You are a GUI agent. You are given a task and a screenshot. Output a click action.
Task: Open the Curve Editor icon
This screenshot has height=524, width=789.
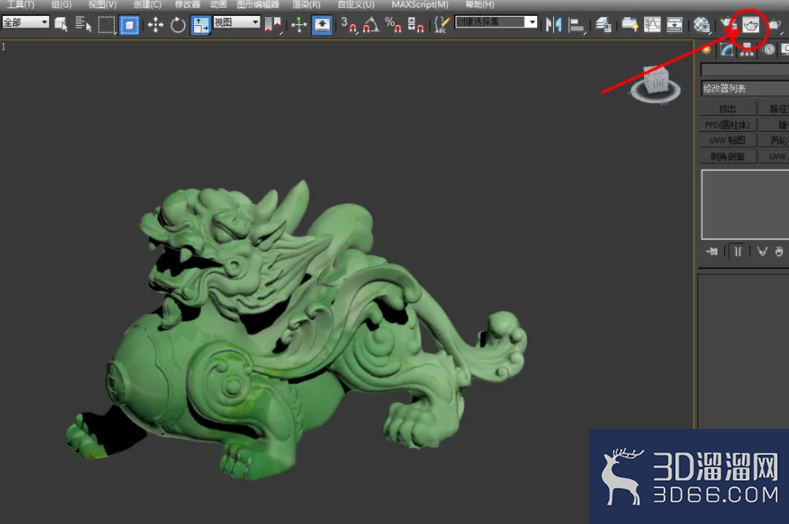pos(652,24)
